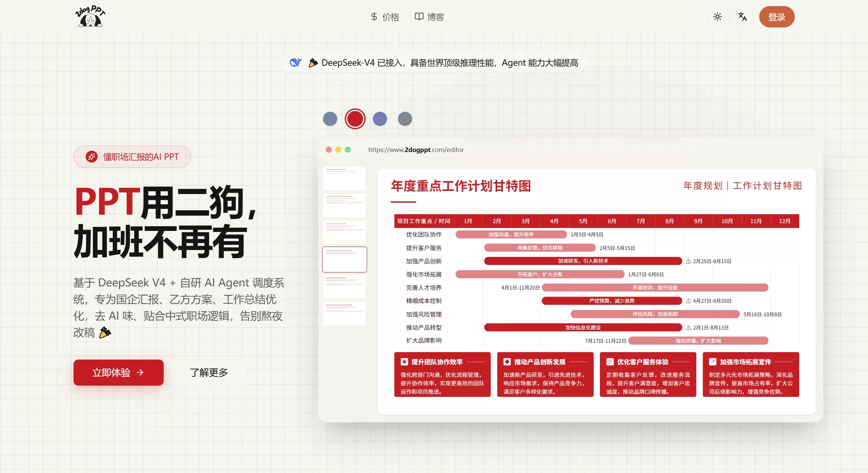The height and width of the screenshot is (473, 868).
Task: Click the editor URL address text
Action: point(416,150)
